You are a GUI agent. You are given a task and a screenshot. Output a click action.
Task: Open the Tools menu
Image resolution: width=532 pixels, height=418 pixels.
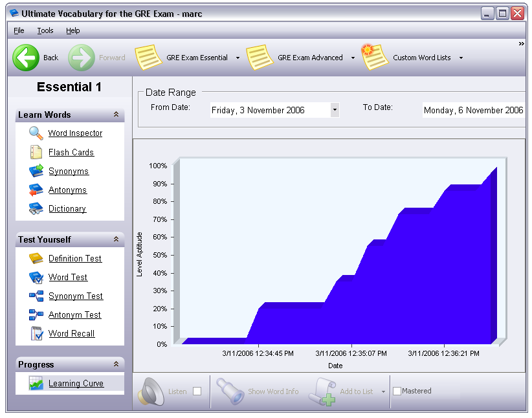click(x=45, y=30)
